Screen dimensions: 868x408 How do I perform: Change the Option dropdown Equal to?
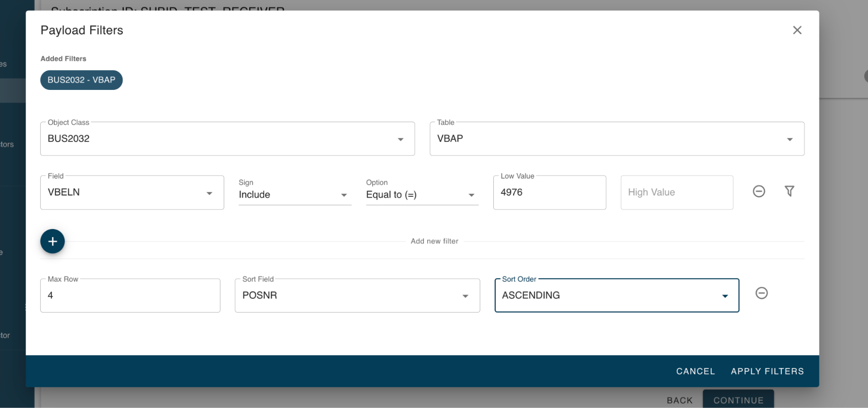[x=422, y=195]
